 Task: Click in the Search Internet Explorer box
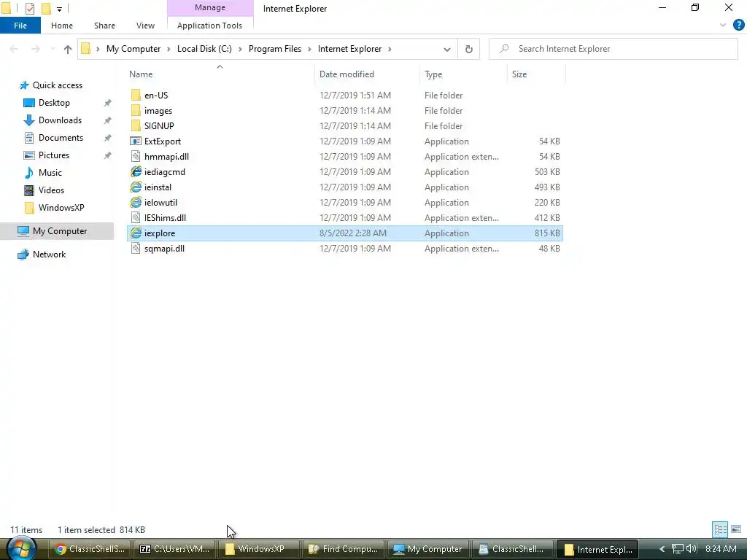(x=613, y=49)
